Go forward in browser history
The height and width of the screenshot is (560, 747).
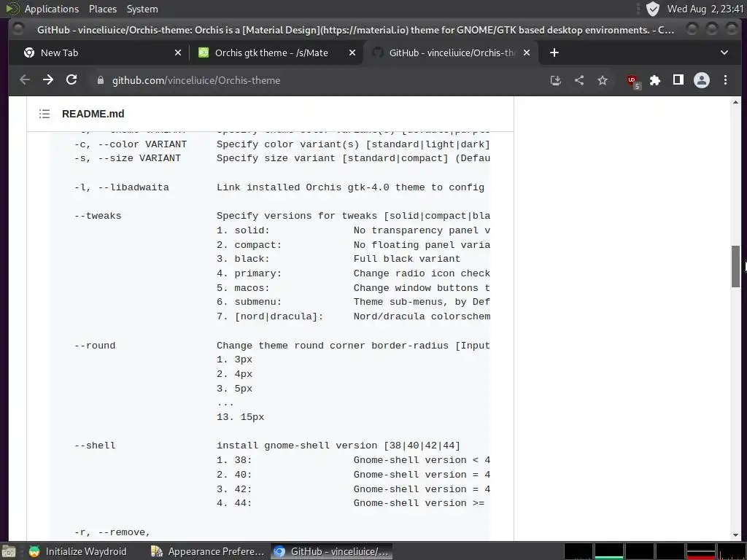click(48, 80)
